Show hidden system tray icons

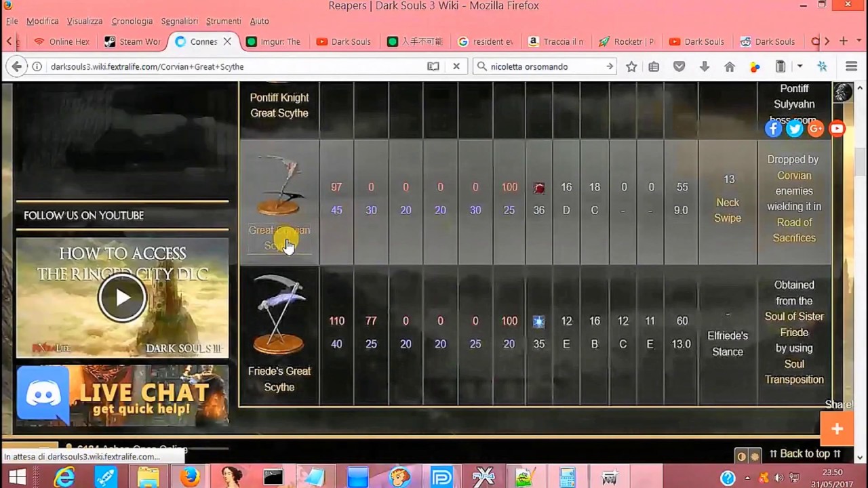[x=747, y=478]
